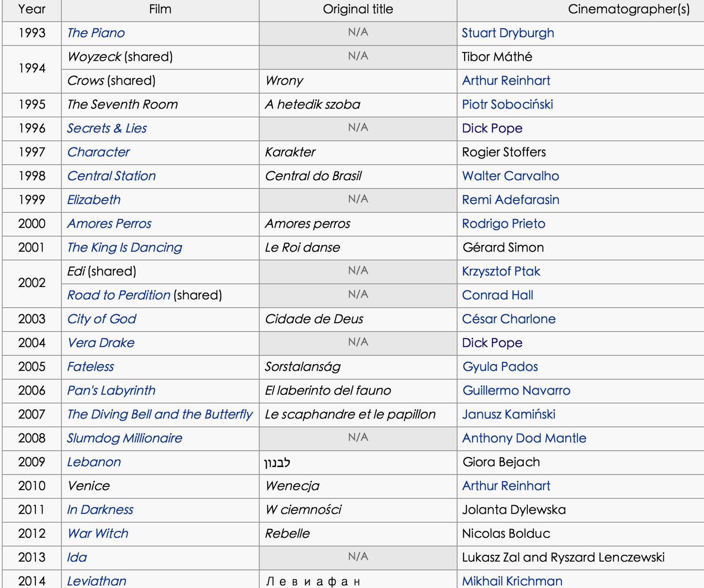Open Secrets & Lies film link
Screen dimensions: 704x588
point(107,128)
